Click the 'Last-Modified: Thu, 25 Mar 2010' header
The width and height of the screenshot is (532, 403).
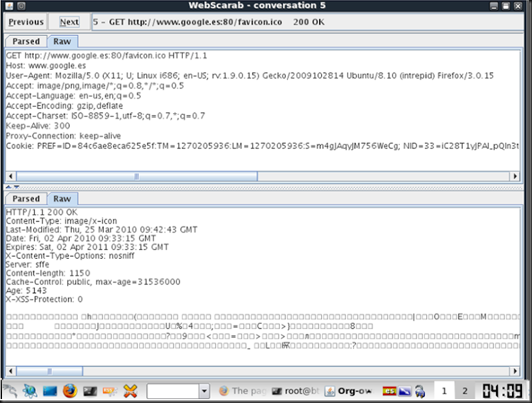[x=102, y=229]
